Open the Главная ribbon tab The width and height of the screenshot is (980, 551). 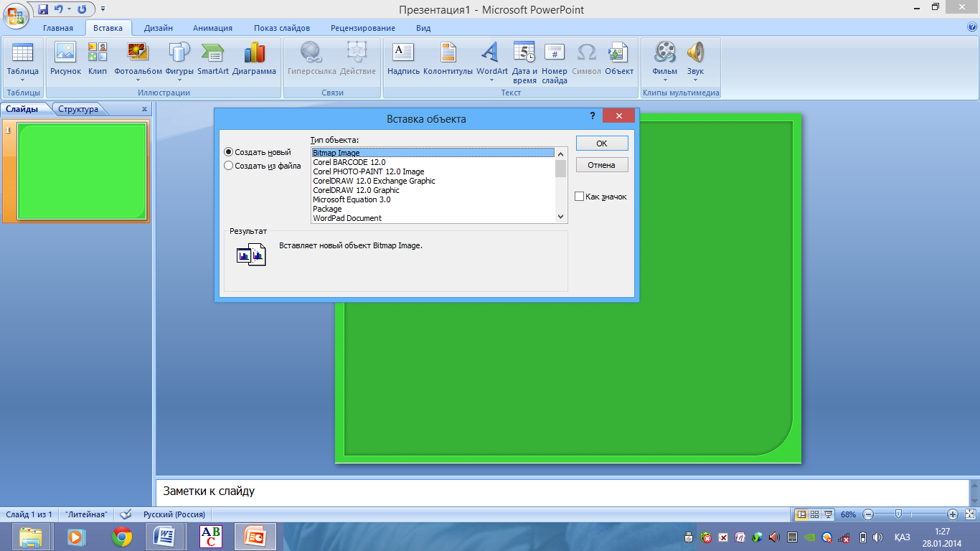tap(58, 28)
